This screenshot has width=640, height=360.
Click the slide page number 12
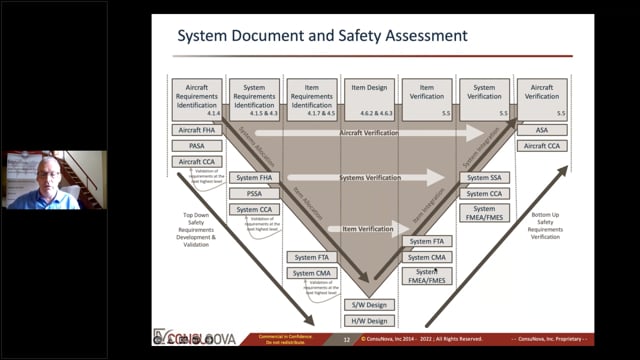click(x=347, y=340)
